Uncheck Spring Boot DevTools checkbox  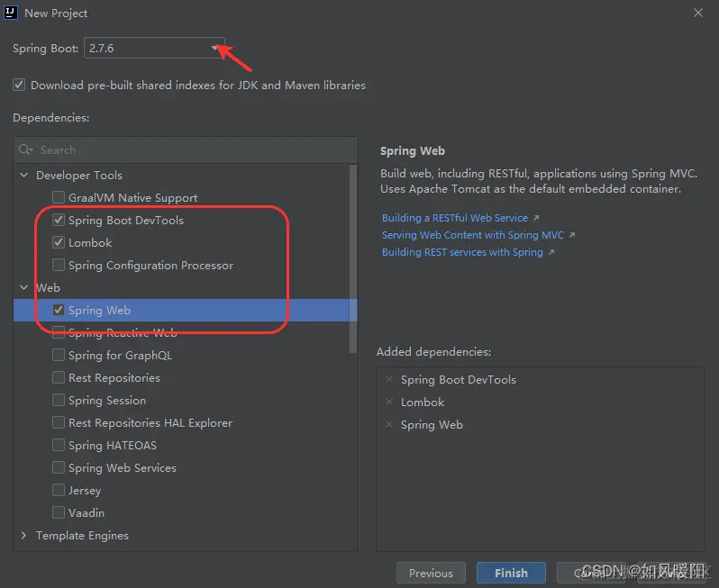59,220
